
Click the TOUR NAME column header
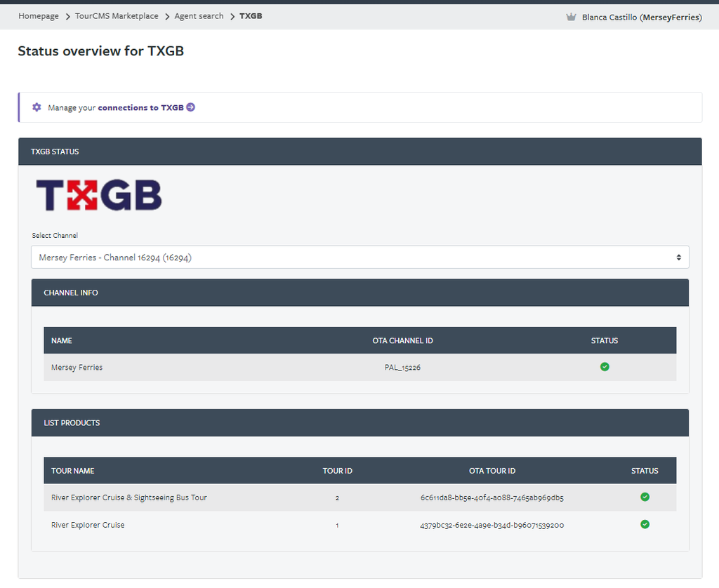pos(73,471)
